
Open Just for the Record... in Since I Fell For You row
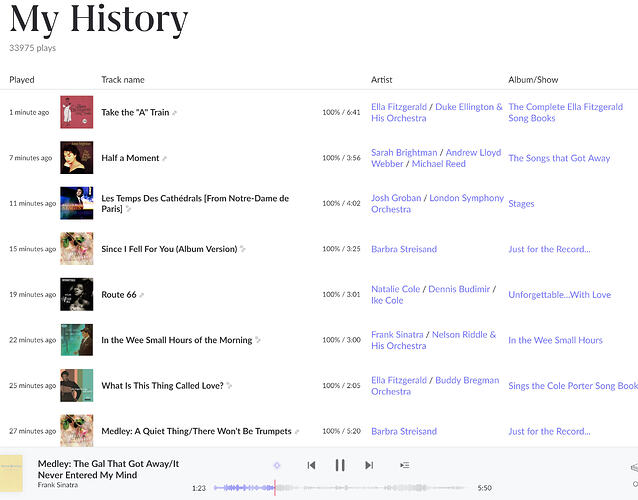click(x=549, y=249)
